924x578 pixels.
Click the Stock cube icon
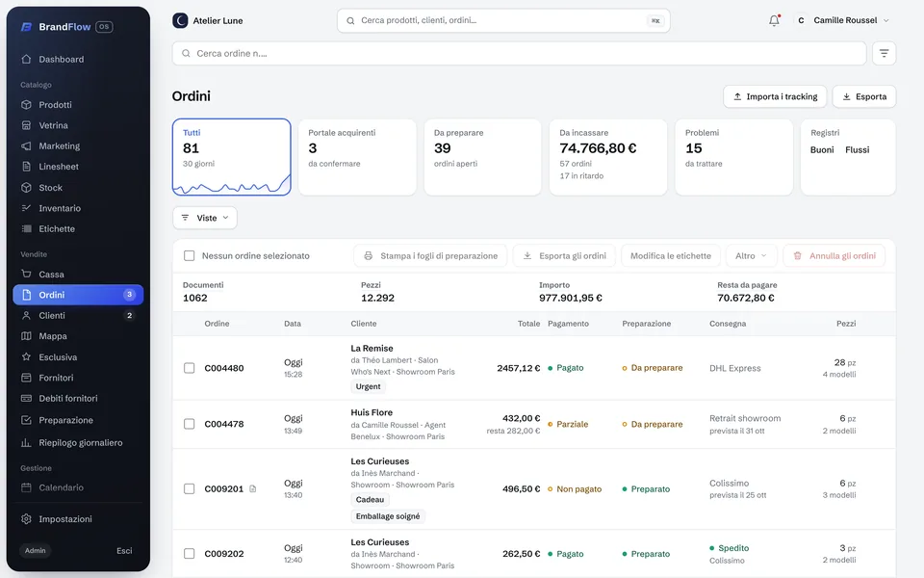coord(26,188)
